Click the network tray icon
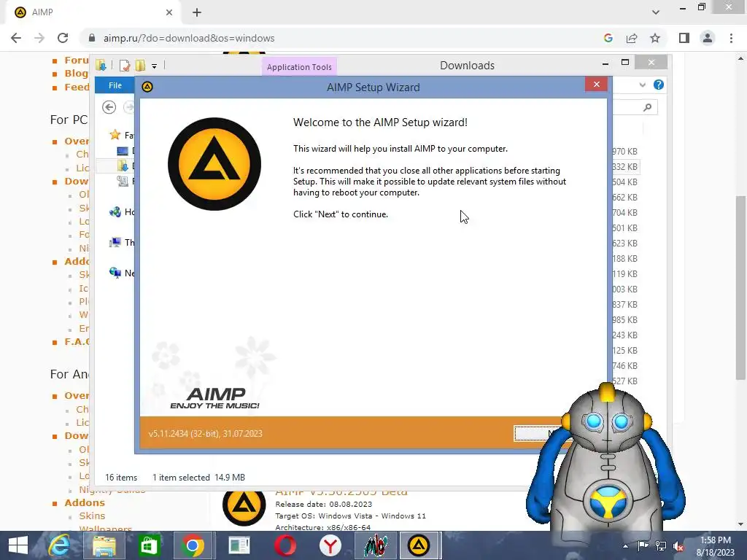 (661, 545)
